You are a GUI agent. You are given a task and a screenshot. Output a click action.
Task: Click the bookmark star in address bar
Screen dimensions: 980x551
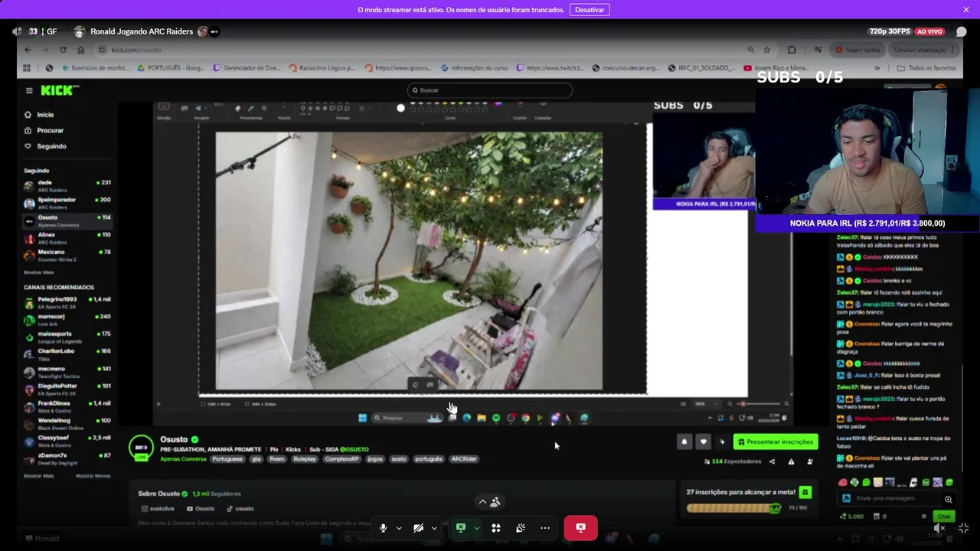pos(766,50)
